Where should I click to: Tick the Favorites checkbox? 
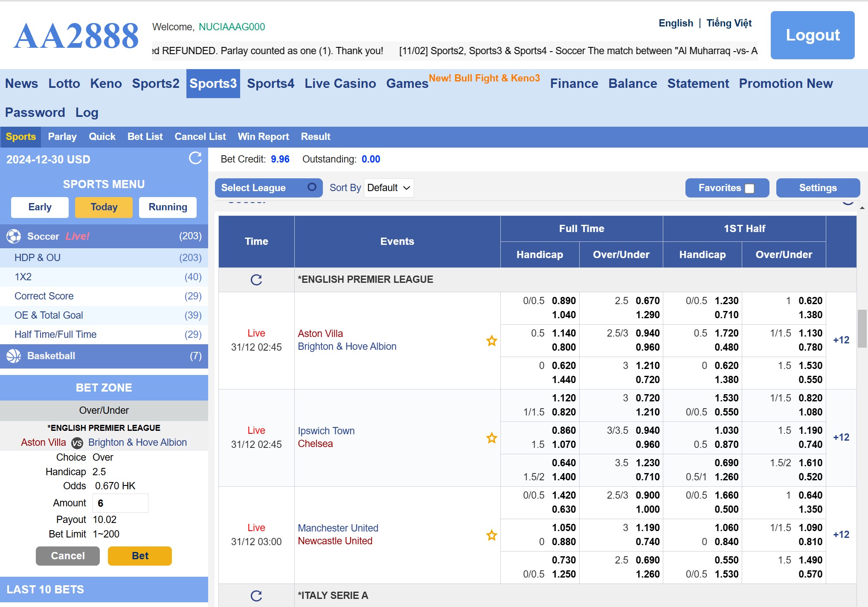point(749,188)
